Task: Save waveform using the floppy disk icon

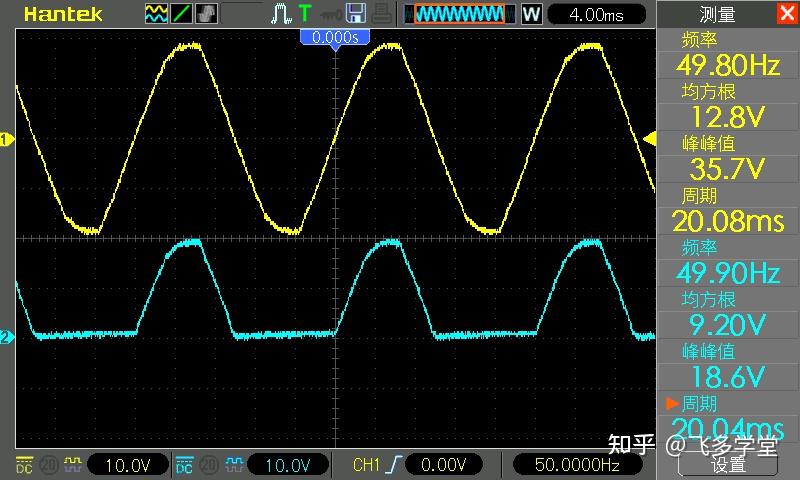Action: 356,14
